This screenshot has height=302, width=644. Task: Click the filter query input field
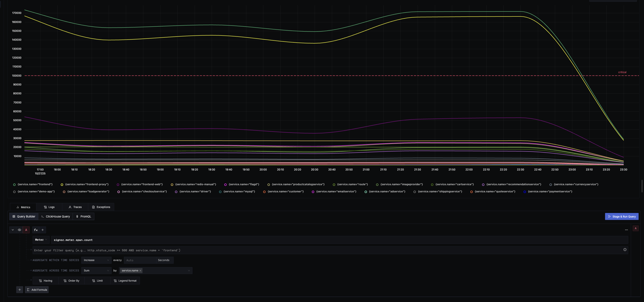[325, 250]
